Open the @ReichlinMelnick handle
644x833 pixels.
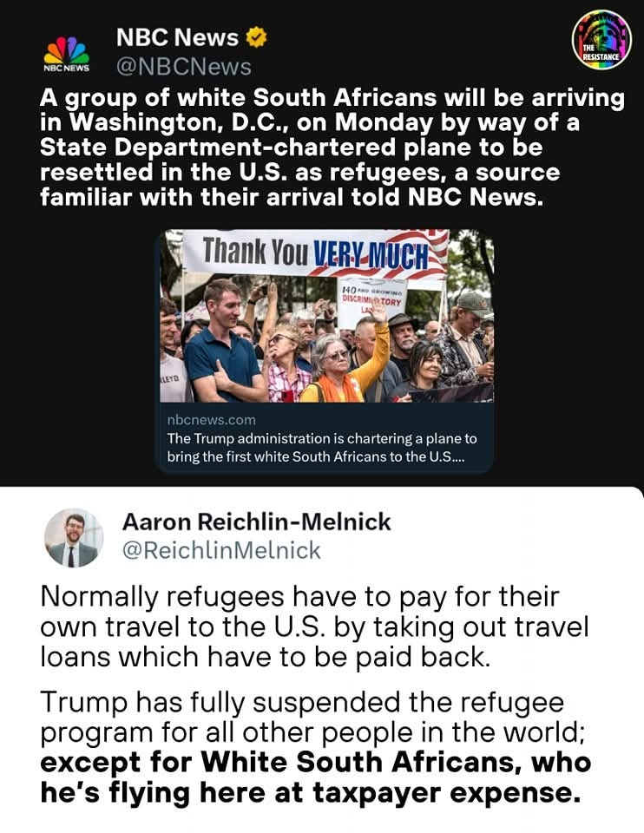tap(221, 550)
